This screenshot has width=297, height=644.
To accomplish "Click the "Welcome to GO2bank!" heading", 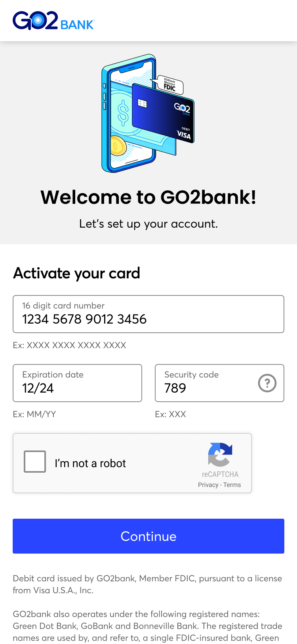I will (x=148, y=197).
